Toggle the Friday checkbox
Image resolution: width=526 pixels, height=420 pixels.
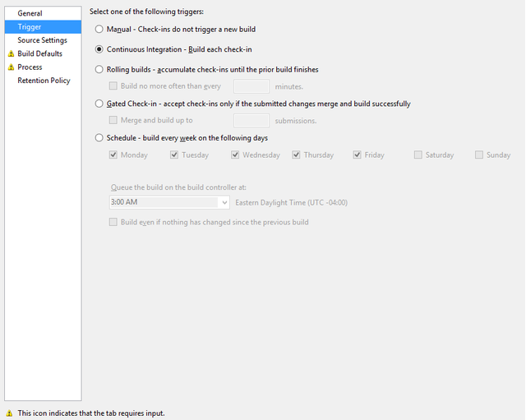tap(358, 155)
